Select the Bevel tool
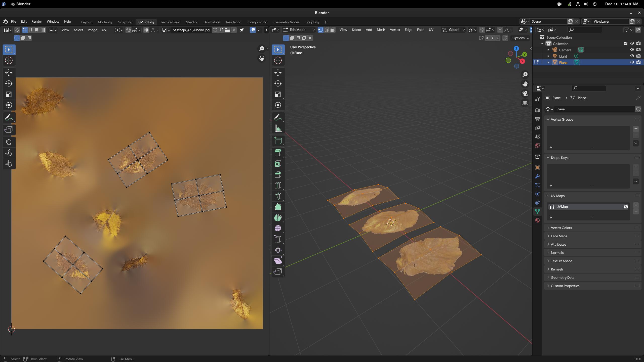Viewport: 644px width, 362px height. pos(278,174)
